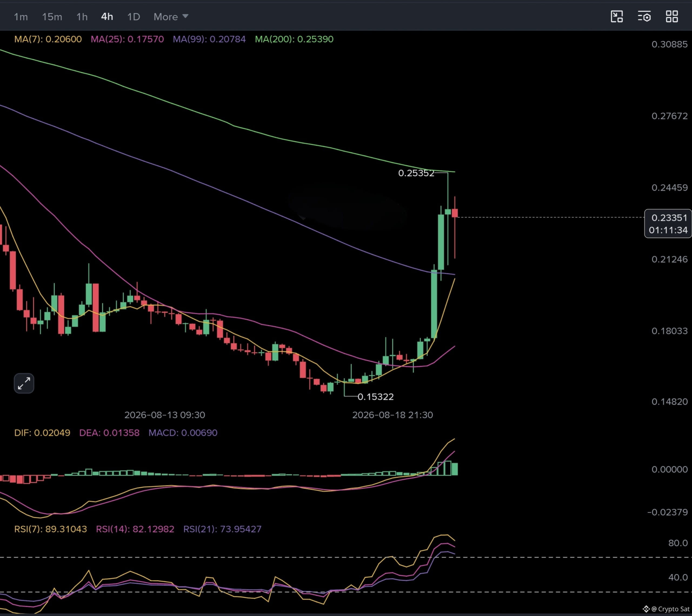692x616 pixels.
Task: Click the MACD axis label 0.00000
Action: [670, 469]
